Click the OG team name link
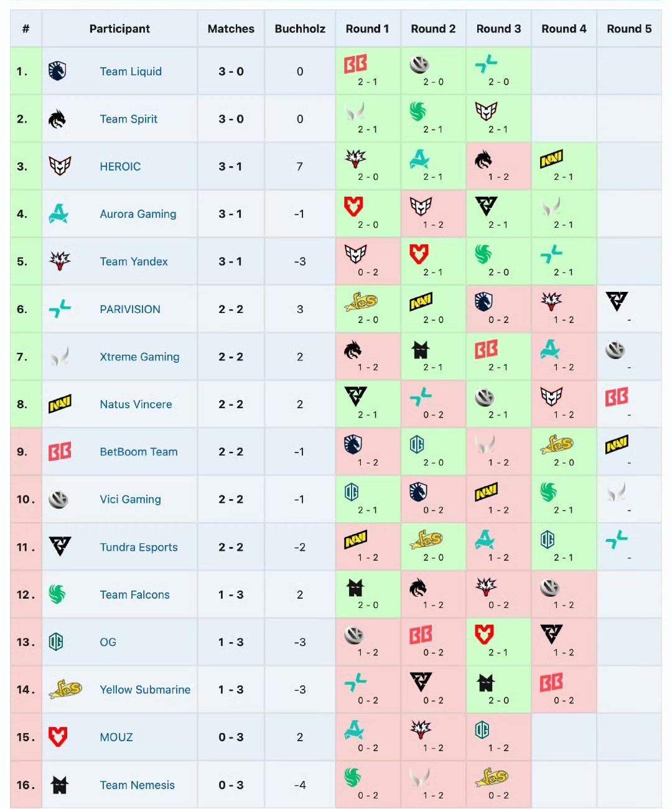672x809 pixels. point(108,642)
